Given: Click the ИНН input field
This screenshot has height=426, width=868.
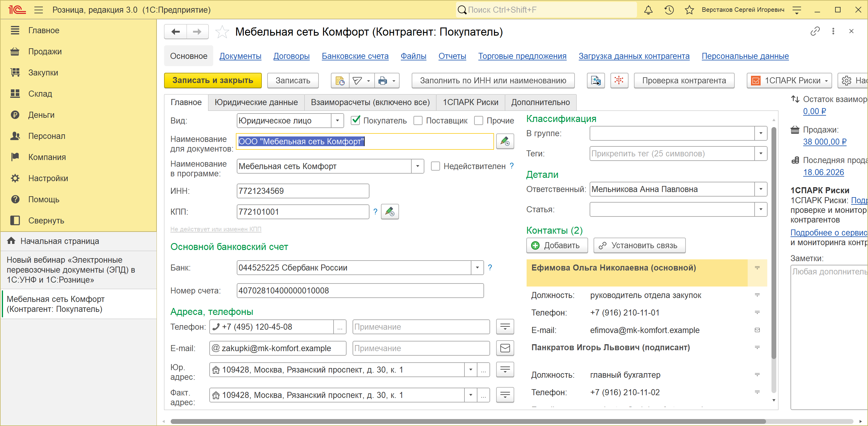Looking at the screenshot, I should (303, 191).
